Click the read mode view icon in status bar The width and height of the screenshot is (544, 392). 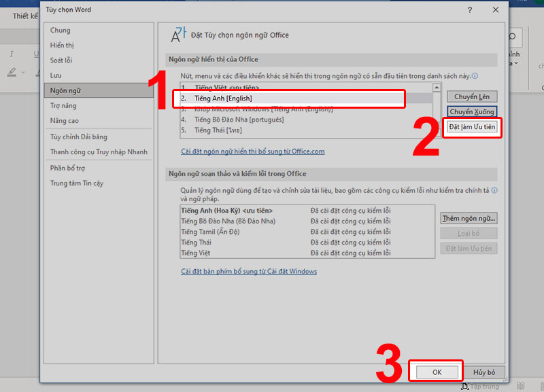[x=520, y=386]
